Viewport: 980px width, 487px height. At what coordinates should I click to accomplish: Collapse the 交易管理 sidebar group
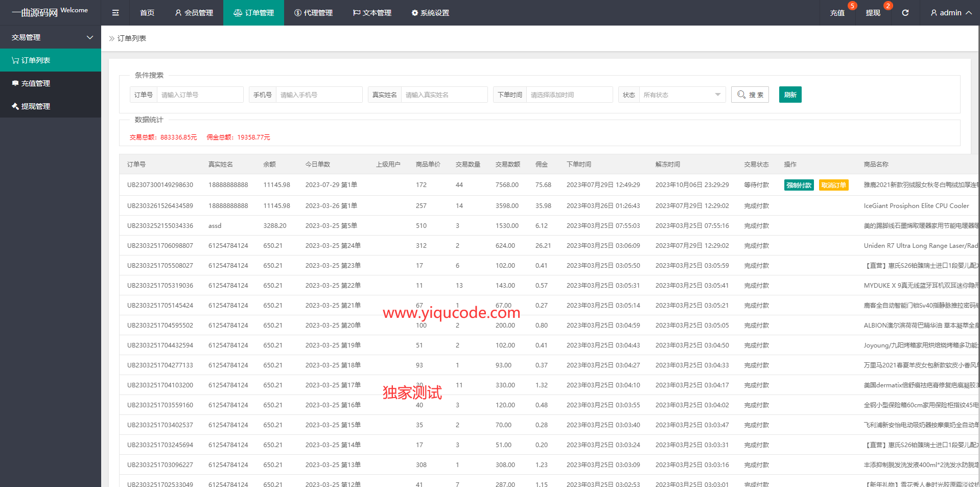pos(51,37)
